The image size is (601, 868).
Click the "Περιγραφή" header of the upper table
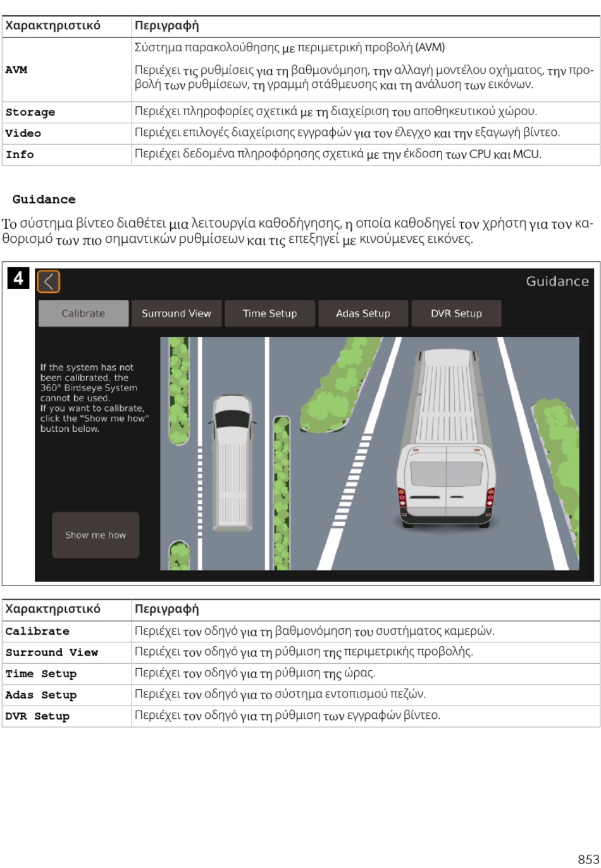coord(166,26)
